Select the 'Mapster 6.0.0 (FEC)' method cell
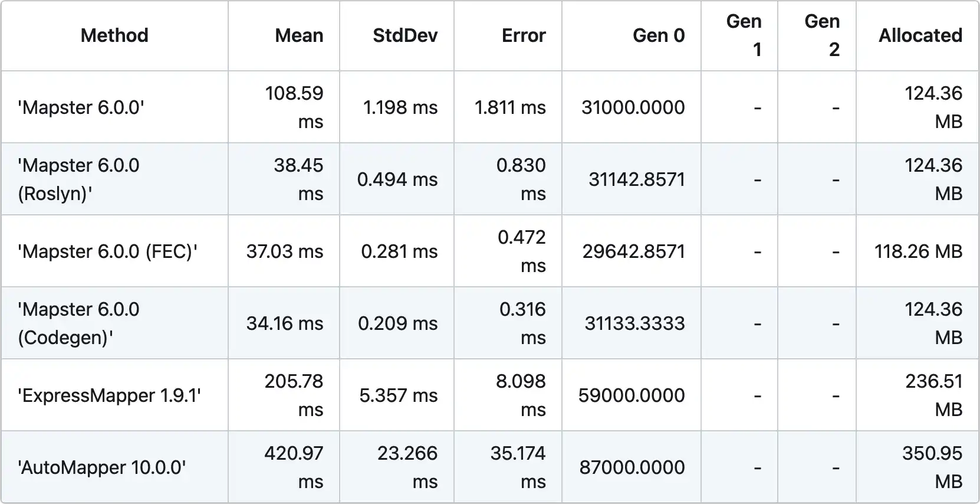980x504 pixels. (x=107, y=251)
